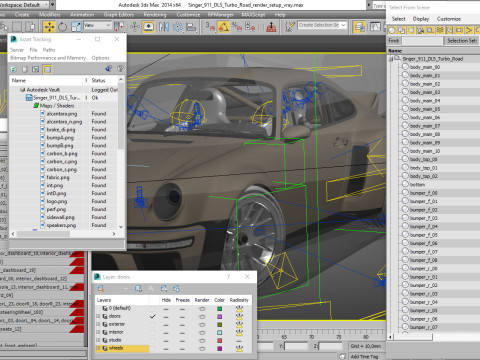Viewport: 480px width, 360px height.
Task: Toggle the Percent Snap icon
Action: (237, 26)
